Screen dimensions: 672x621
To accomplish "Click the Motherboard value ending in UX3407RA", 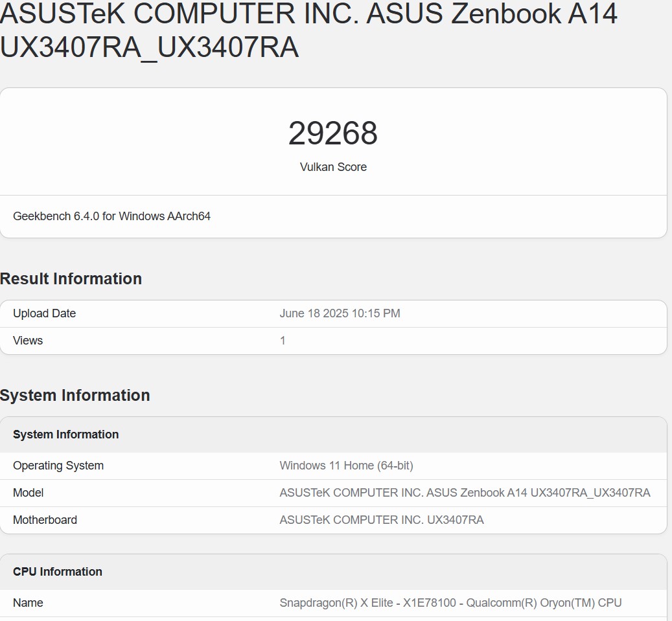I will point(381,520).
